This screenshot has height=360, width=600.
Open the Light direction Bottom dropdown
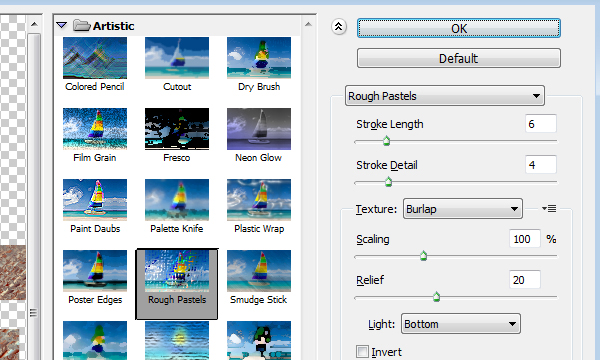pos(461,324)
